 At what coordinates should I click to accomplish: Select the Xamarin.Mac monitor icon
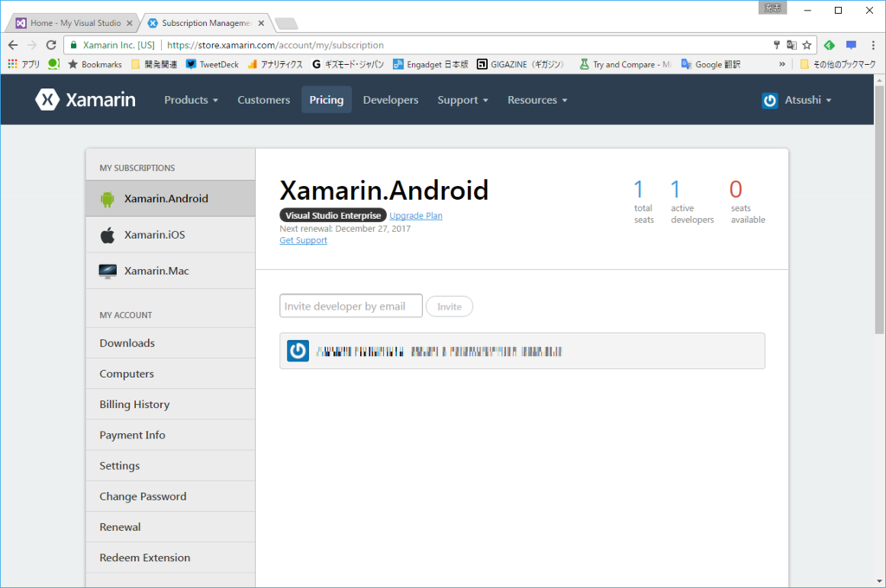pyautogui.click(x=107, y=272)
